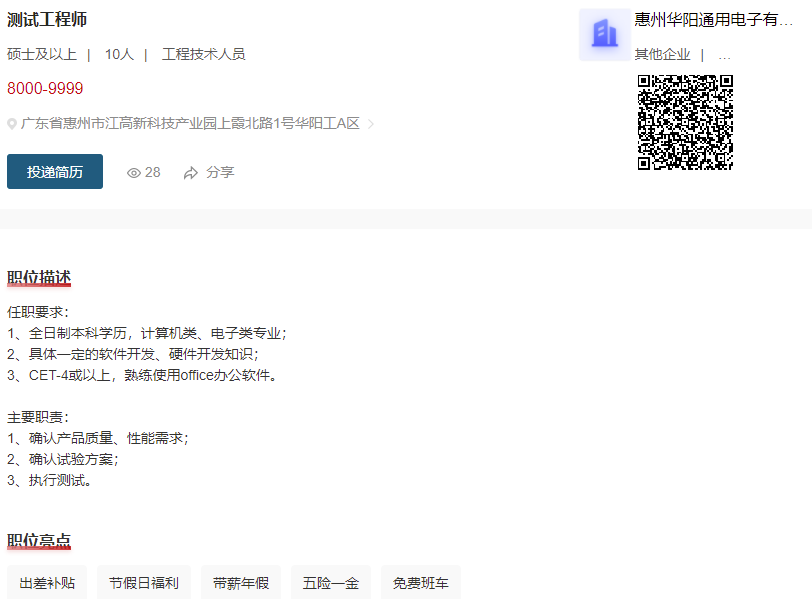
Task: Click the QR code image
Action: click(685, 122)
